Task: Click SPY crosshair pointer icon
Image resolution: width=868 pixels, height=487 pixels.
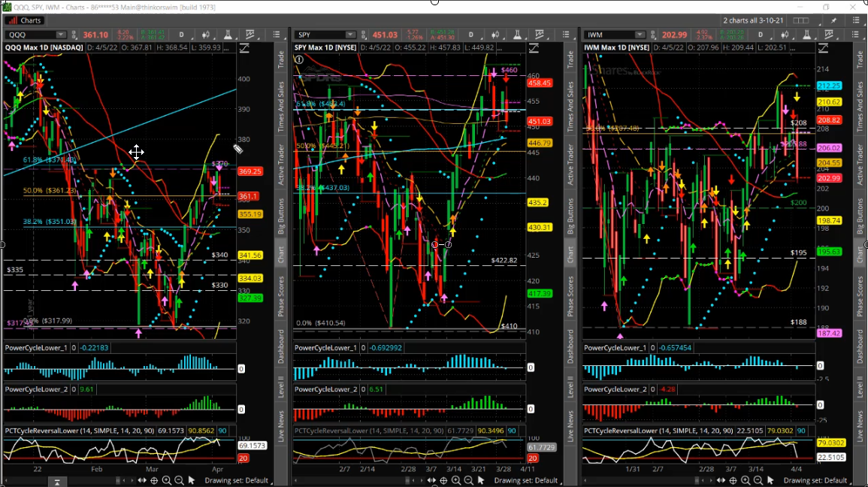Action: click(x=443, y=480)
